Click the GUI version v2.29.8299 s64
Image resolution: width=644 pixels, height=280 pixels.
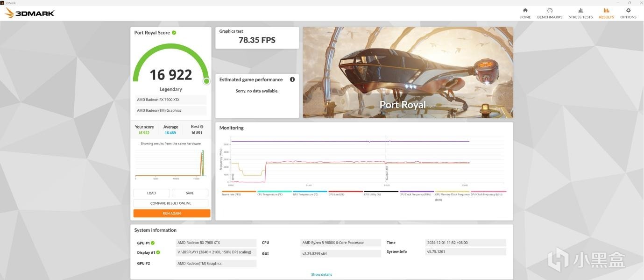point(341,254)
